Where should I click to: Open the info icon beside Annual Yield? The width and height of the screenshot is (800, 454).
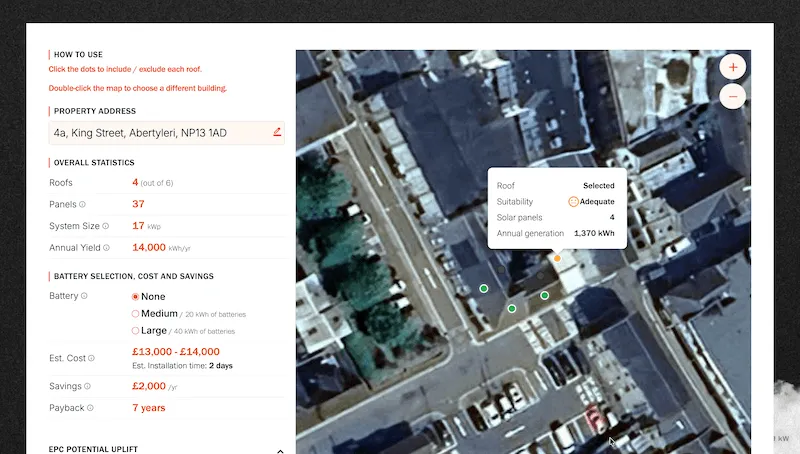tap(106, 247)
